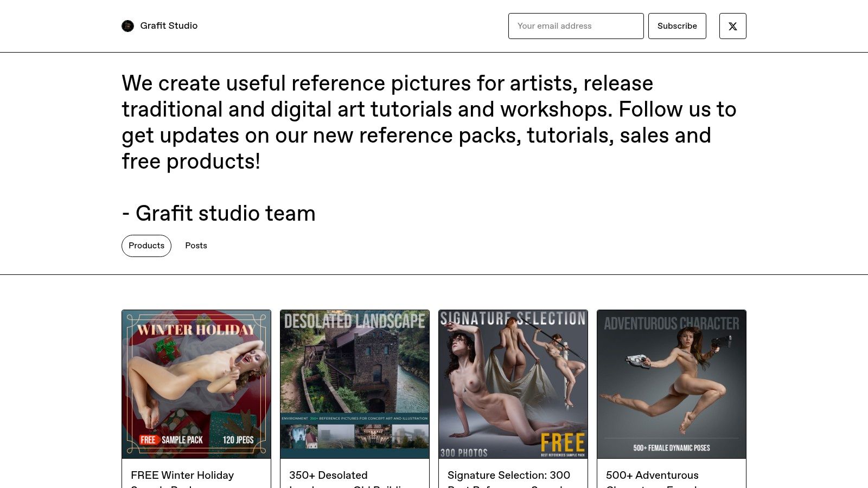This screenshot has width=868, height=488.
Task: Click the 'FREE Winter Holiday' product title
Action: [182, 476]
